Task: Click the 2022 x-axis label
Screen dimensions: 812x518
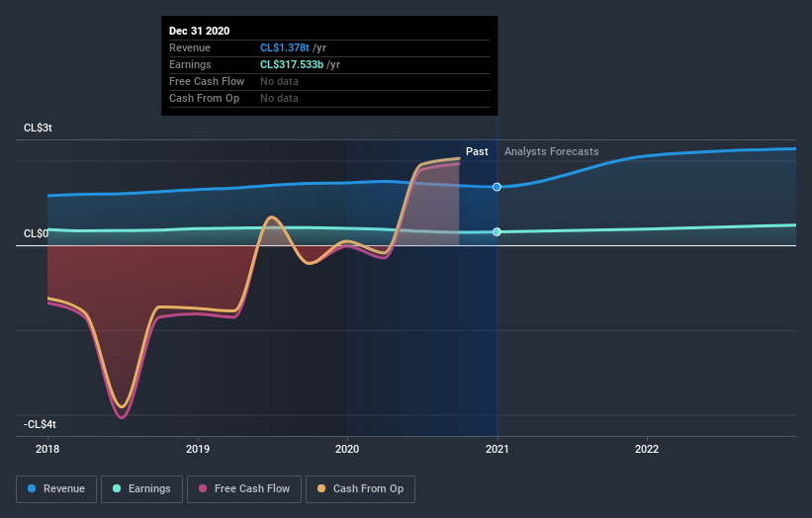Action: pos(647,449)
